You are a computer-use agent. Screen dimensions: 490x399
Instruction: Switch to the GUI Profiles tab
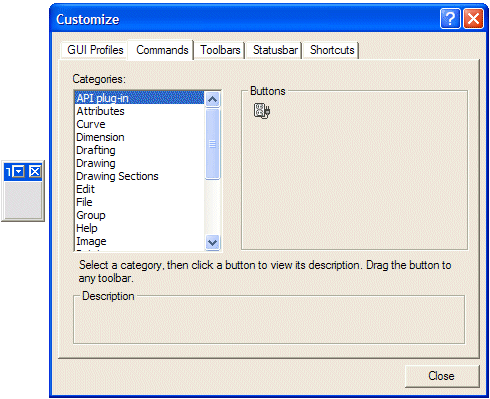coord(95,50)
